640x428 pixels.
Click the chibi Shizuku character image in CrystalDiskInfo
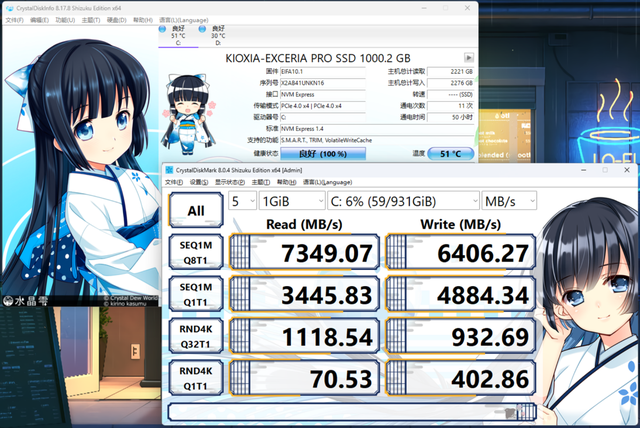pyautogui.click(x=188, y=114)
